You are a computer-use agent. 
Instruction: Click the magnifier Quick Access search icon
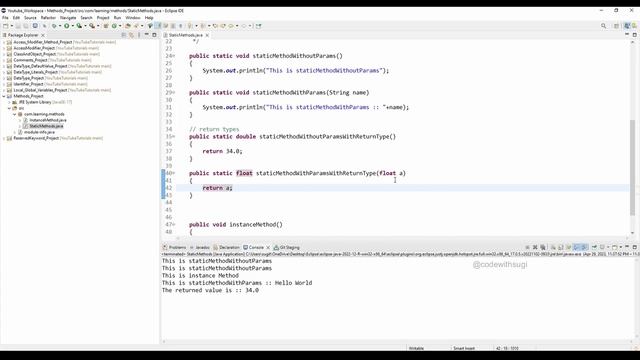(x=603, y=26)
